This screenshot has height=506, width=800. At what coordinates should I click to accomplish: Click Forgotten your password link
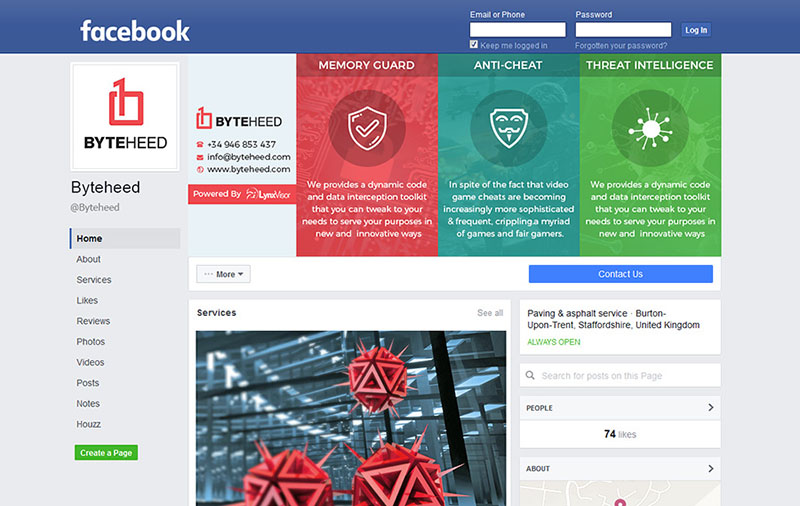click(x=621, y=46)
